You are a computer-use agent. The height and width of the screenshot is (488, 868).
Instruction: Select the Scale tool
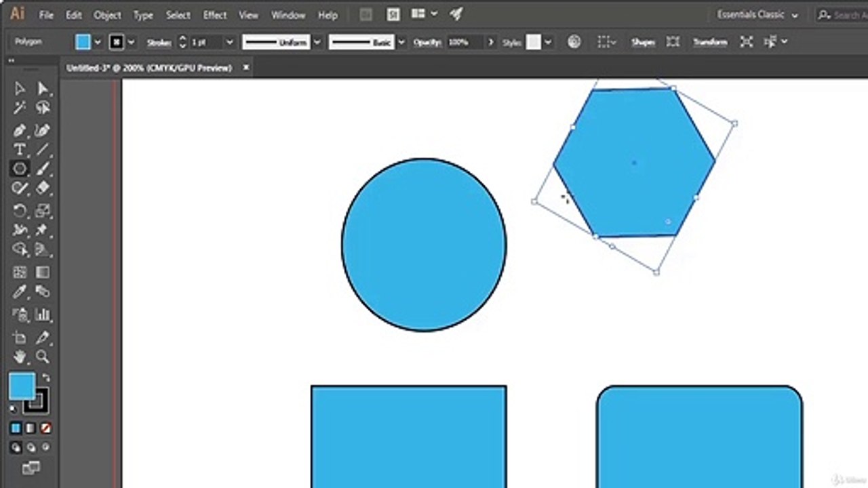pos(43,210)
